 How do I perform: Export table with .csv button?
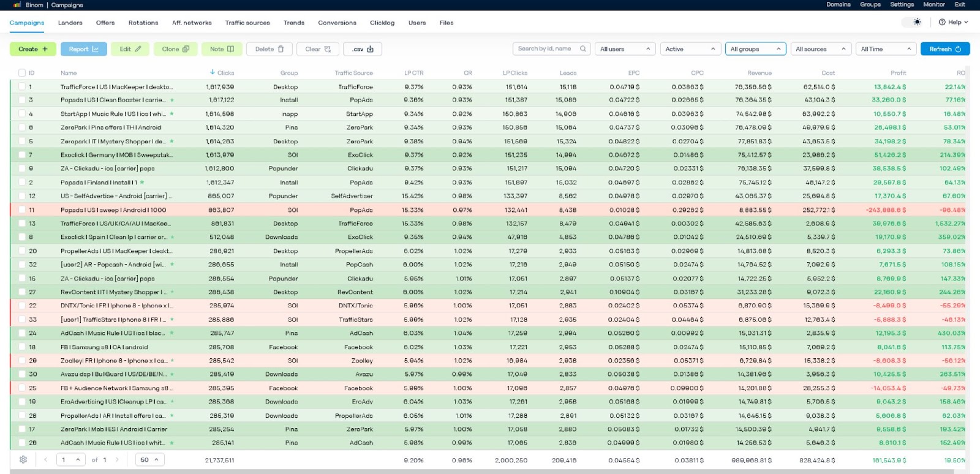[363, 49]
